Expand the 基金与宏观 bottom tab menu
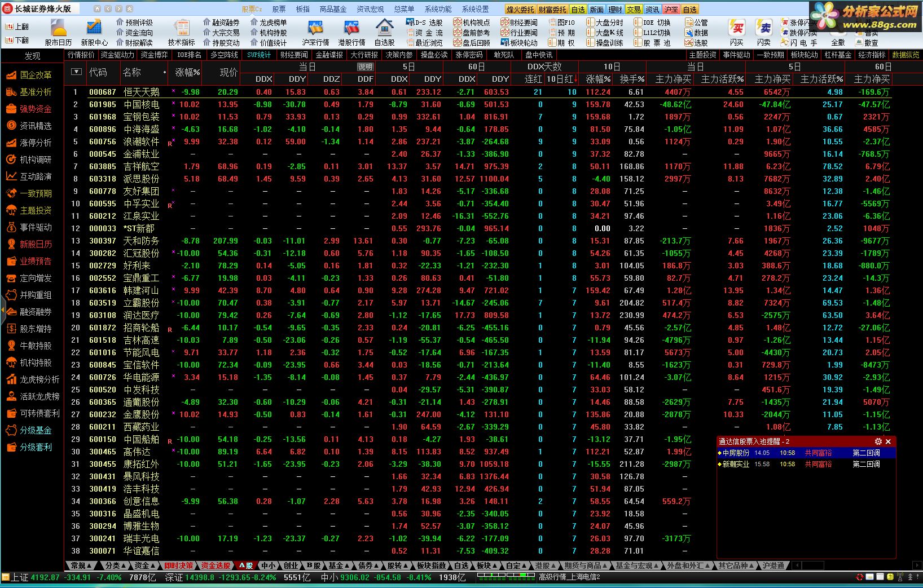Viewport: 923px width, 588px height. (637, 565)
